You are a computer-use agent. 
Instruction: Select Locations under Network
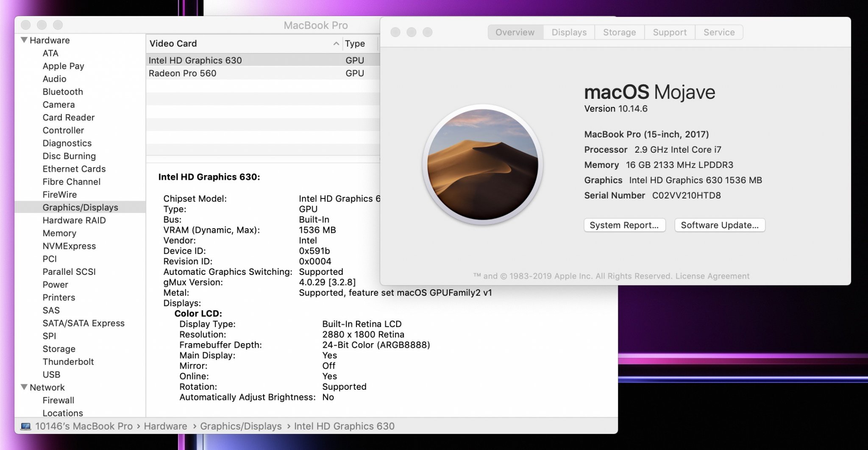(x=63, y=413)
